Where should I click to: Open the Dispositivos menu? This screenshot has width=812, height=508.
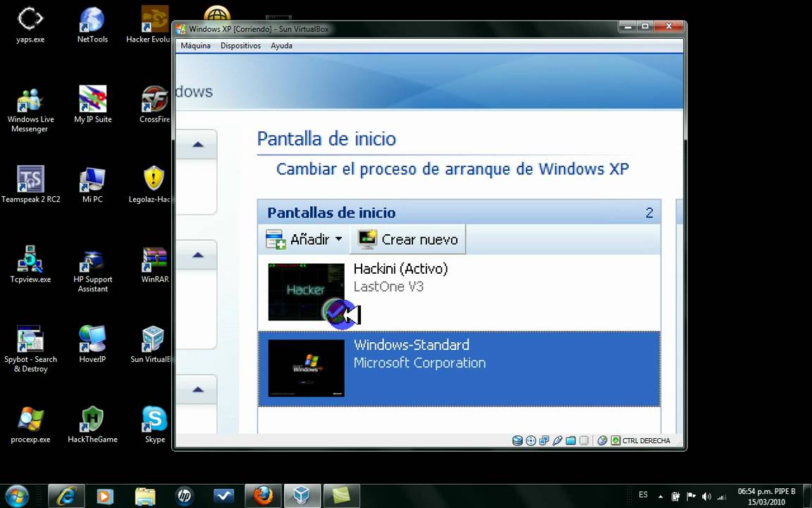[x=240, y=46]
